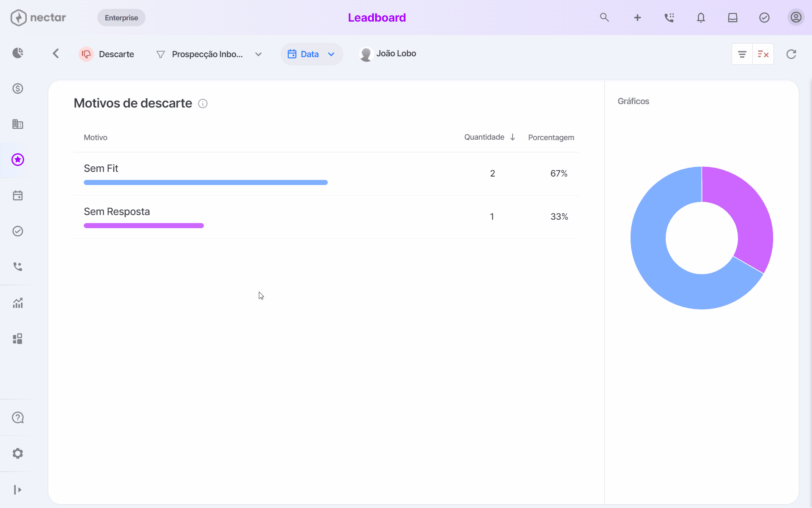This screenshot has height=508, width=812.
Task: Click the quantity 1 for Sem Resposta
Action: [492, 217]
